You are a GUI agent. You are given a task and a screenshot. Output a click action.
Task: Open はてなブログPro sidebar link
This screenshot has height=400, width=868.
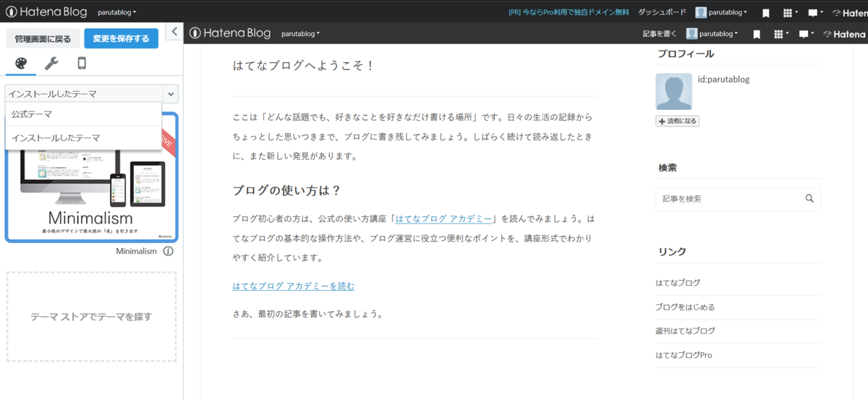tap(684, 355)
